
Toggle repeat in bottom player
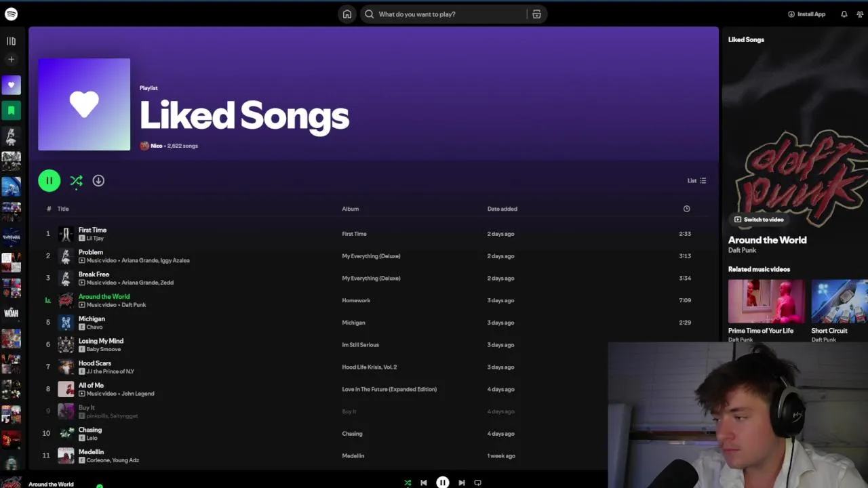(477, 483)
